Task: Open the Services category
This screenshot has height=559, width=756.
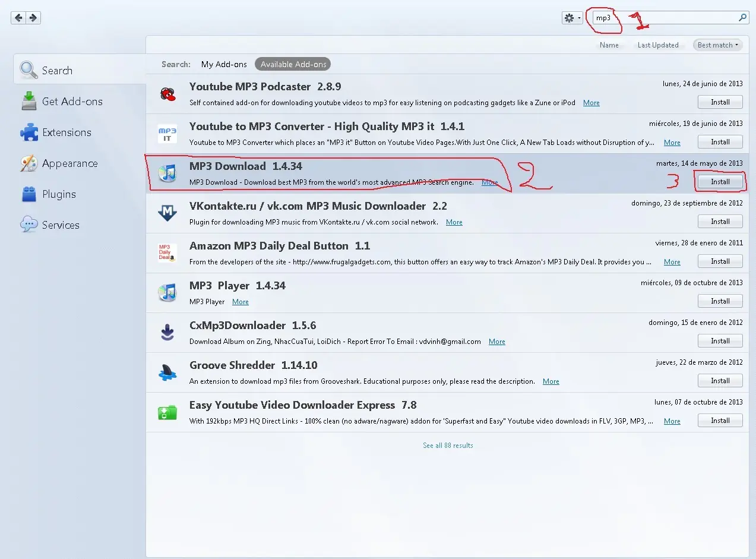Action: 80,225
